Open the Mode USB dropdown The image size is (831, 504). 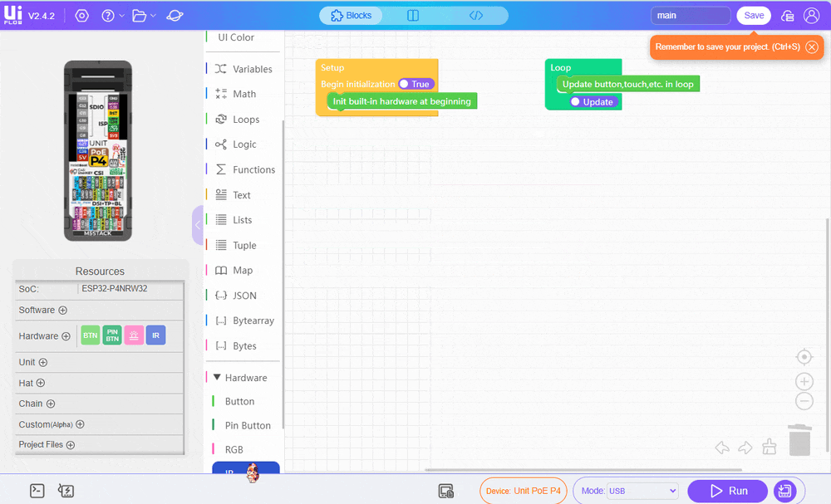642,491
